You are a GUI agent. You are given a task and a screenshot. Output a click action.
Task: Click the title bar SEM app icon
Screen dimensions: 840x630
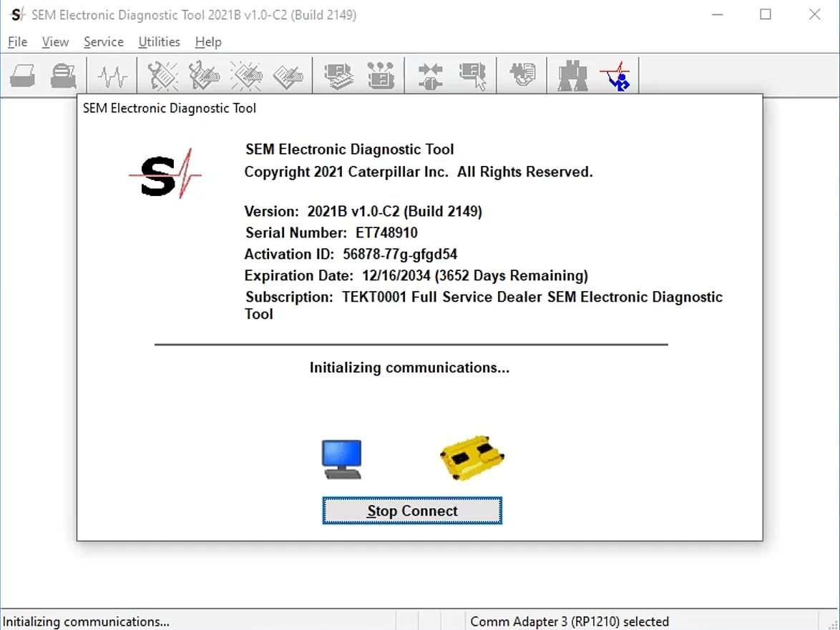click(x=17, y=14)
